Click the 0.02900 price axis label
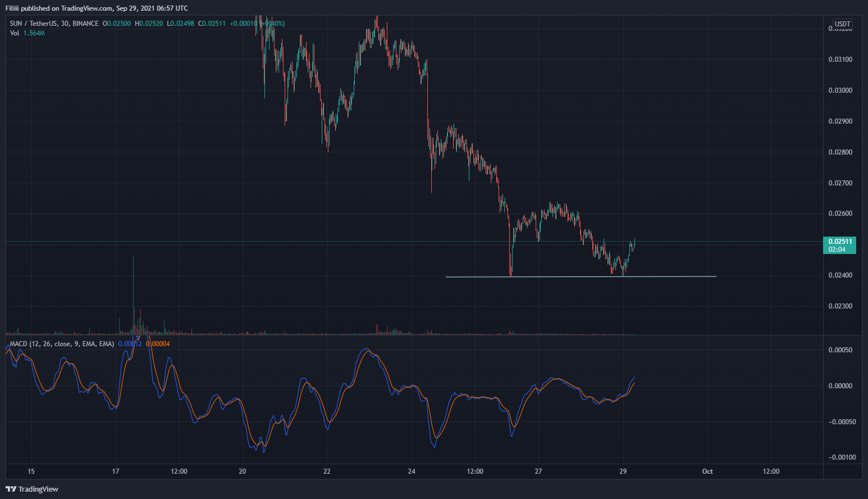 (x=840, y=121)
